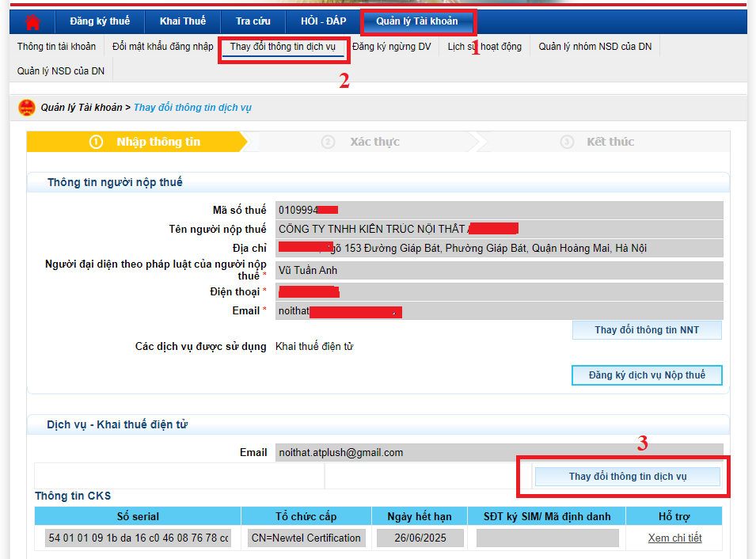Open Quản lý nhóm NSD của DN tab
The image size is (756, 559).
click(595, 47)
